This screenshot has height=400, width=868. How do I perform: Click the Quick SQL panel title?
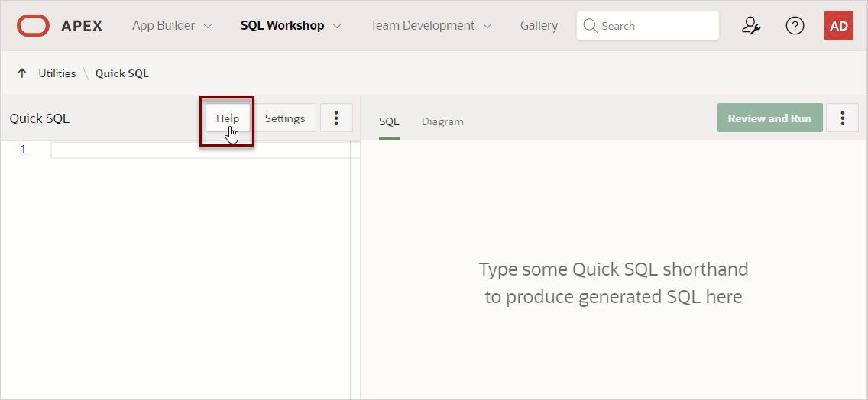[39, 118]
